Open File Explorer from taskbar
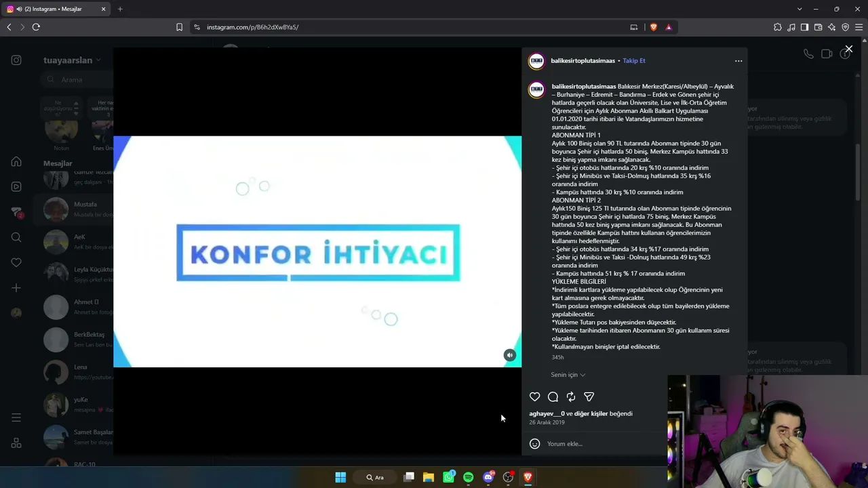 click(429, 477)
